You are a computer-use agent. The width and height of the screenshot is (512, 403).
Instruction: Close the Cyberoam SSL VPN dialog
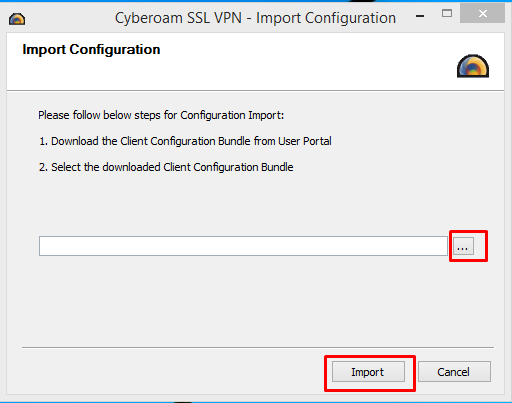tap(482, 14)
